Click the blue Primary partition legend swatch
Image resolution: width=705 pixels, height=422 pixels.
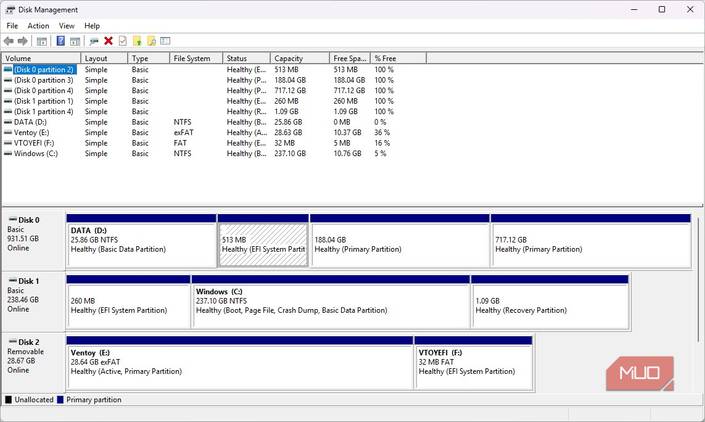pyautogui.click(x=60, y=400)
